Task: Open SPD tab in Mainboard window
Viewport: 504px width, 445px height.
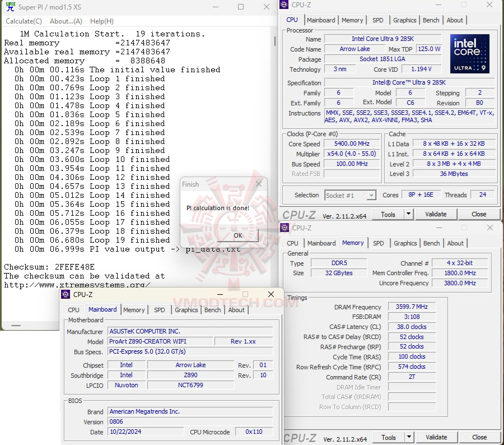Action: tap(160, 310)
